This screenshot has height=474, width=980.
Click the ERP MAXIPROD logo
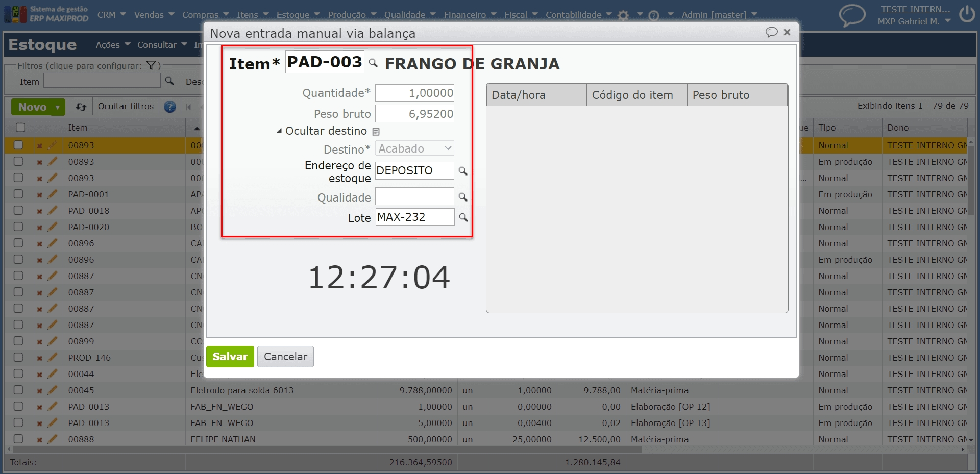(46, 14)
